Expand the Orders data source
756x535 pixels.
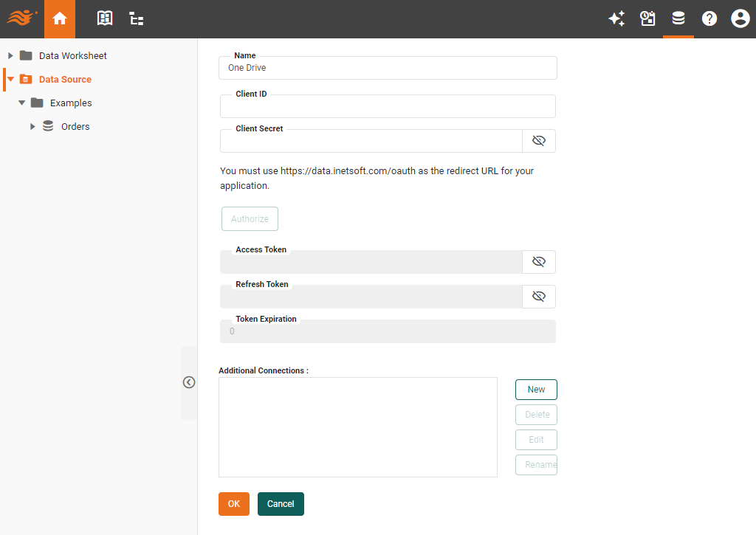tap(32, 126)
